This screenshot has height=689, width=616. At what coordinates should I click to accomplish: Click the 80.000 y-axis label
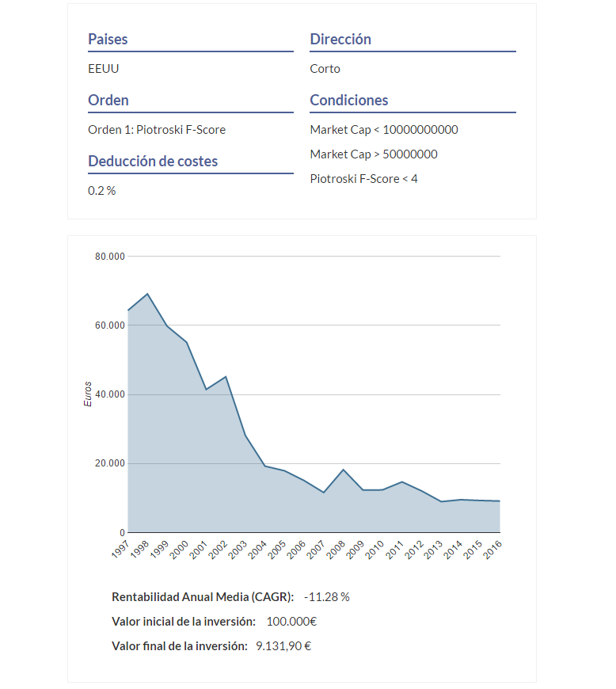[110, 257]
